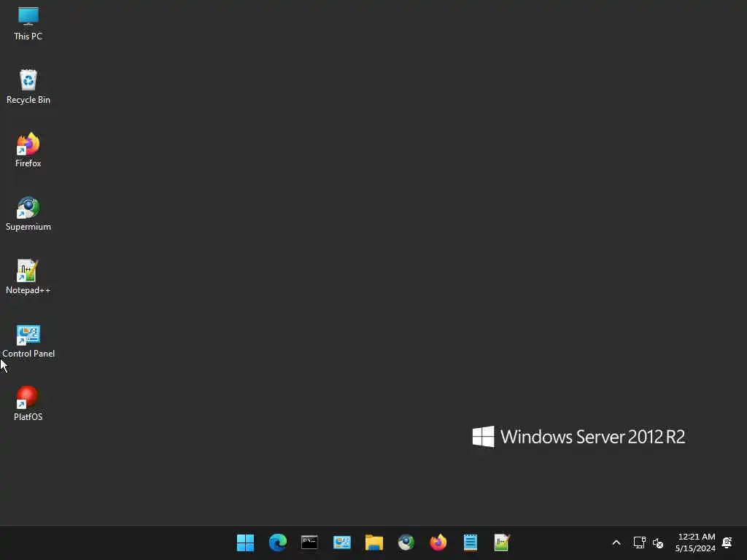Launch Firefox from the taskbar
The width and height of the screenshot is (747, 560).
coord(438,542)
